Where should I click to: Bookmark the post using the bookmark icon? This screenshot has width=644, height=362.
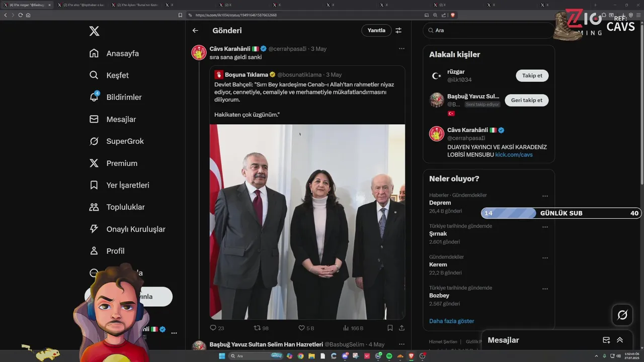[390, 328]
